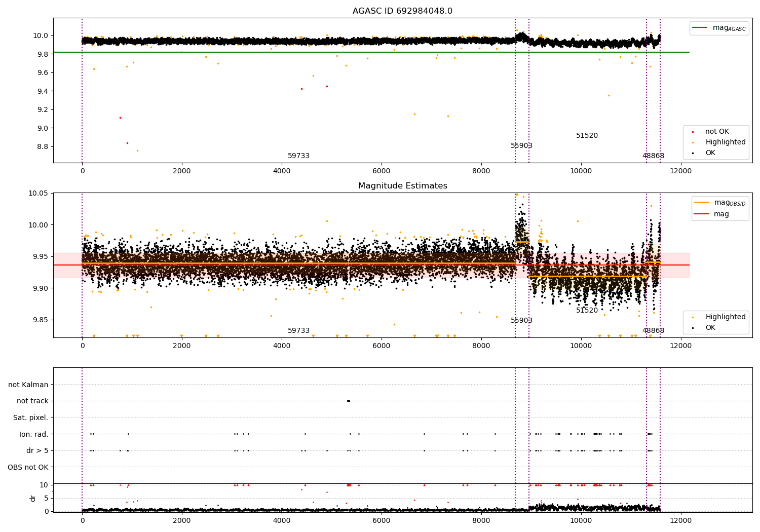Click the y-axis tick '9.6'
The width and height of the screenshot is (760, 532).
(x=42, y=73)
